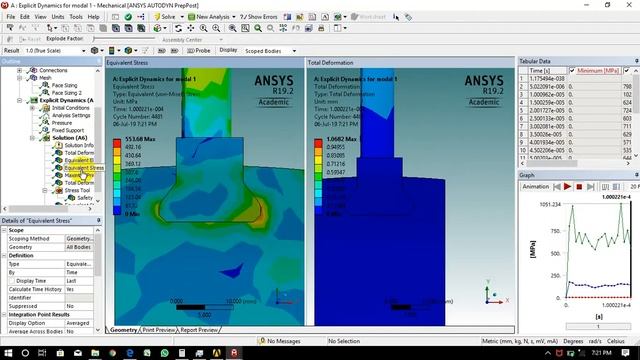
Task: Collapse the Stress Tool node
Action: [45, 190]
